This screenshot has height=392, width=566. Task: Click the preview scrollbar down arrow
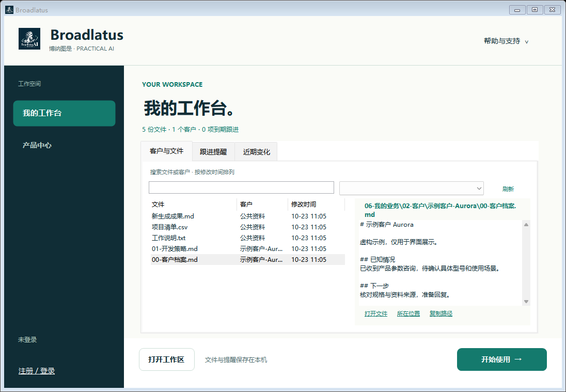click(x=526, y=302)
